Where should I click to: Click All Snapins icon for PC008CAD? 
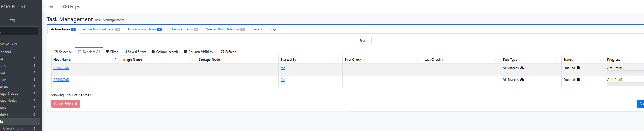coord(522,80)
